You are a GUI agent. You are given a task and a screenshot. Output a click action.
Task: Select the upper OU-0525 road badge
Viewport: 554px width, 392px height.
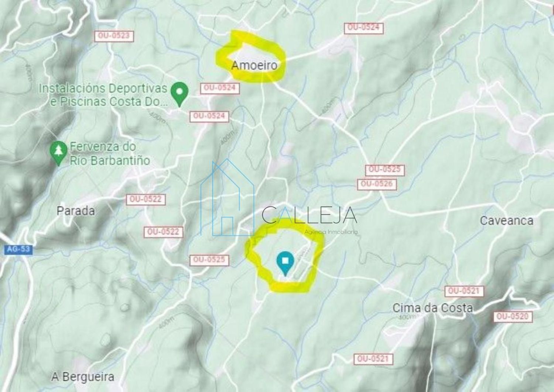(x=385, y=170)
